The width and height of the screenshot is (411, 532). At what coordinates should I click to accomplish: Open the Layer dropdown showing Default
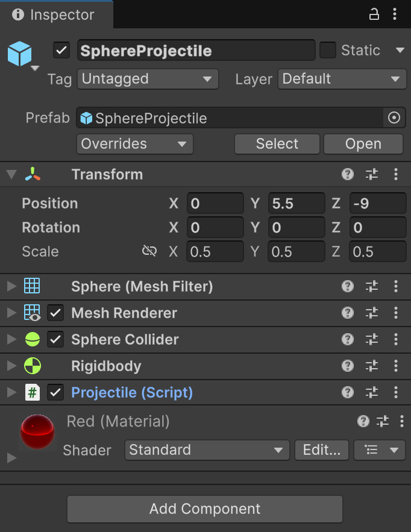(x=342, y=79)
